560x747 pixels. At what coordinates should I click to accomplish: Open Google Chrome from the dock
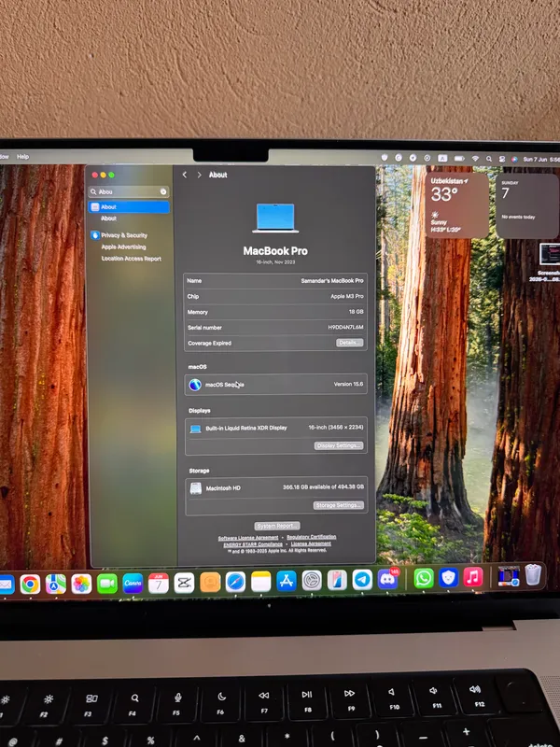[30, 584]
